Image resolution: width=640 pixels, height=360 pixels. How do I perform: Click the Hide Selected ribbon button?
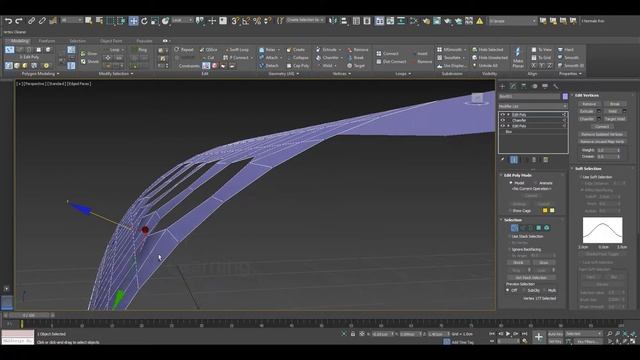[x=488, y=50]
